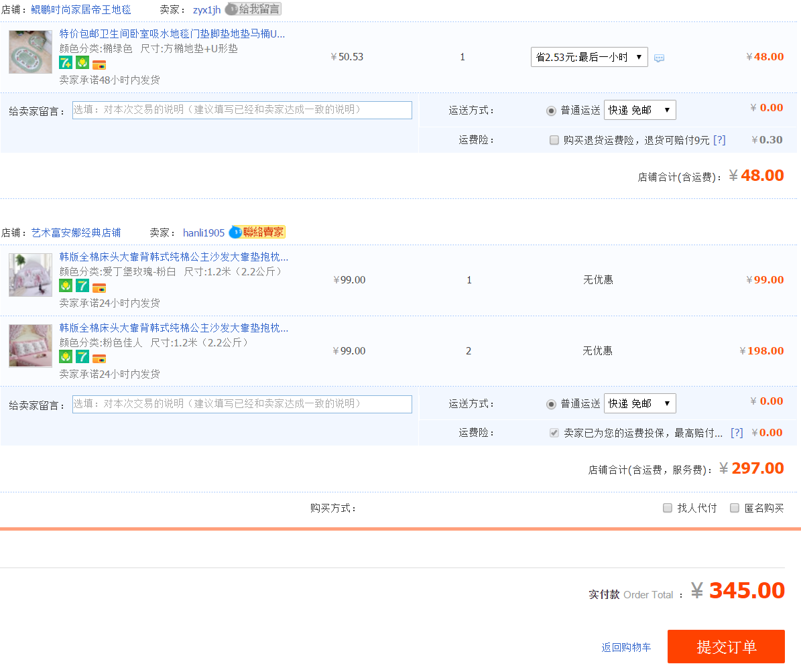Viewport: 801px width, 672px height.
Task: Click the 给我留言 icon beside seller zyx1jh
Action: click(x=253, y=9)
